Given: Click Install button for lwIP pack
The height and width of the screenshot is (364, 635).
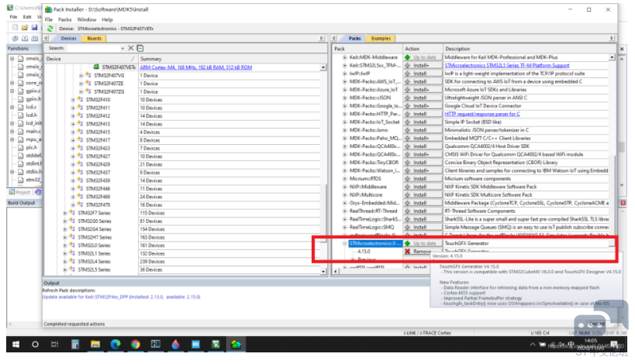Looking at the screenshot, I should click(423, 74).
